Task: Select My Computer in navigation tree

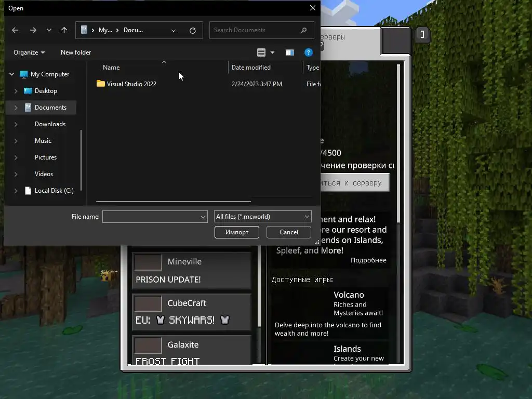Action: coord(49,74)
